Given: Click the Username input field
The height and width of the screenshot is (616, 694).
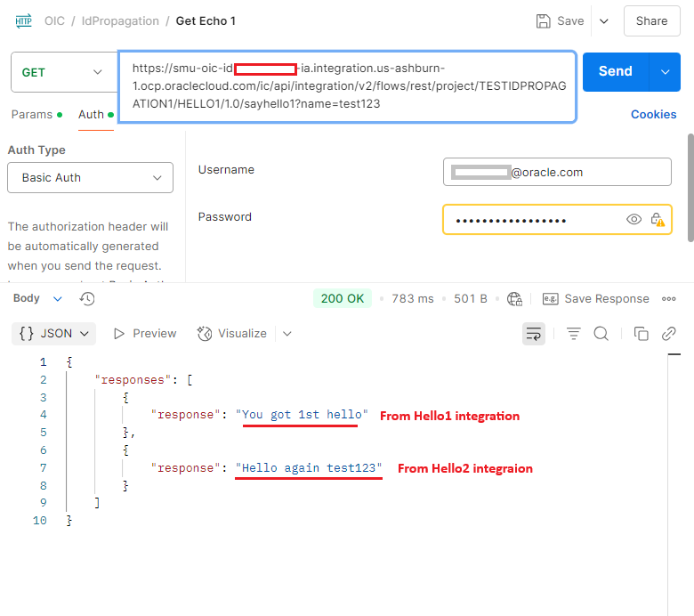Looking at the screenshot, I should point(557,173).
